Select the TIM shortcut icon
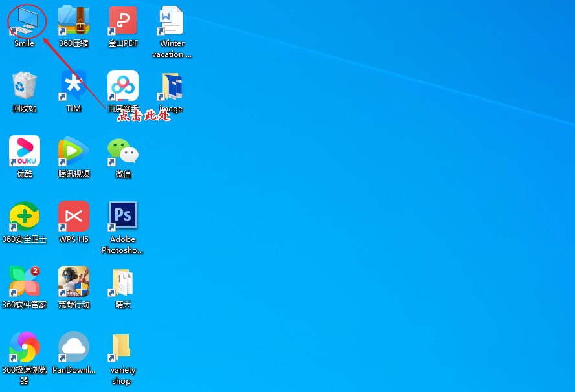This screenshot has height=392, width=575. 73,85
